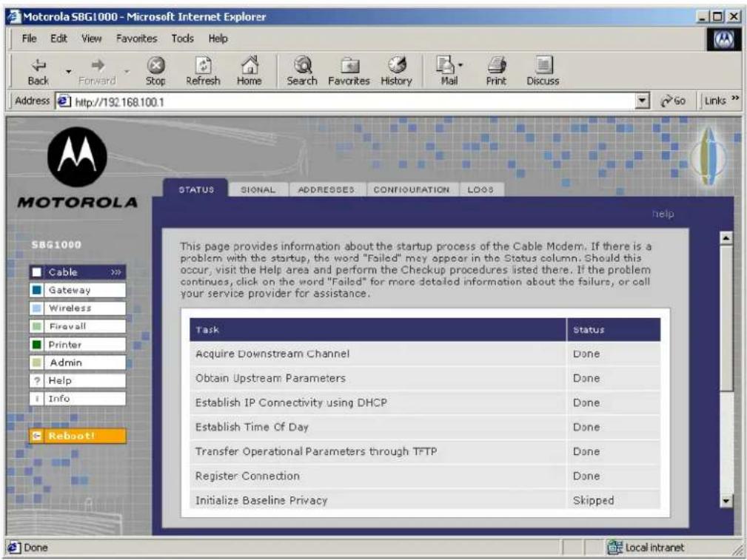Screen dimensions: 747x560
Task: Open the Tools menu
Action: (182, 38)
